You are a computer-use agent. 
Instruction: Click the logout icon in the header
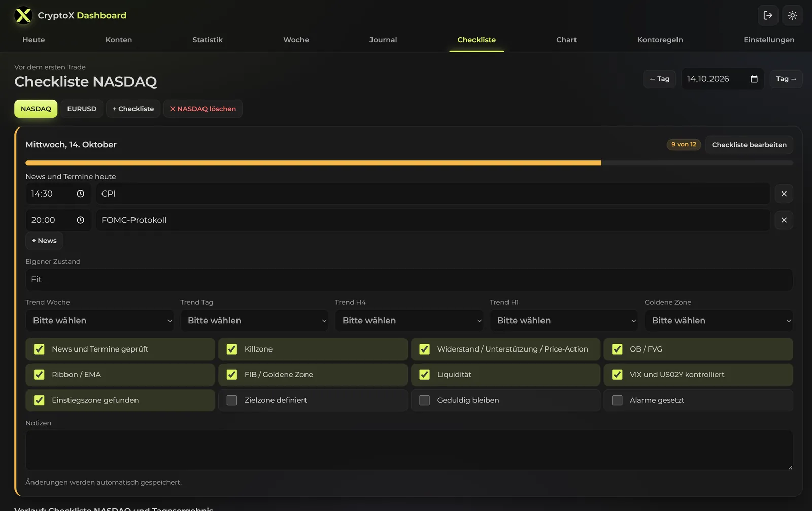point(768,15)
